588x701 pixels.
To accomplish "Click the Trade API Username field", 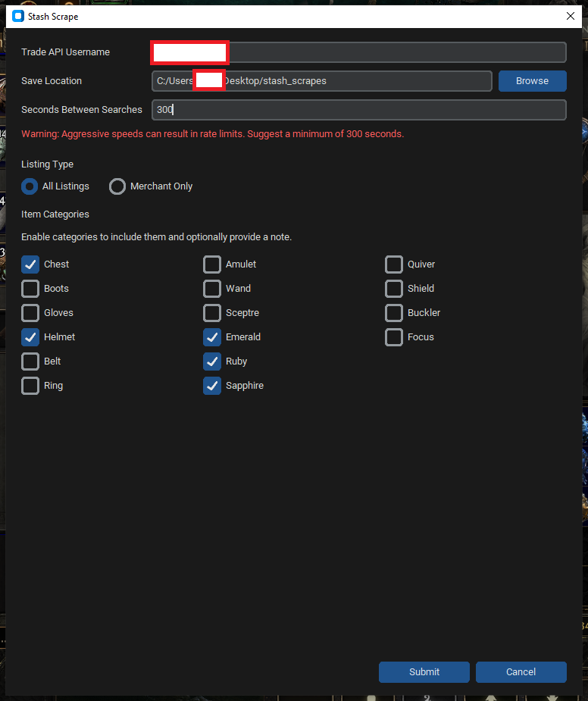I will click(394, 52).
